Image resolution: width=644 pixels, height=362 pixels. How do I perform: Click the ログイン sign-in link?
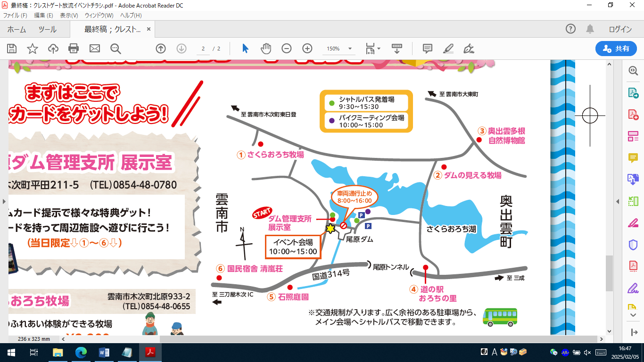(x=620, y=29)
